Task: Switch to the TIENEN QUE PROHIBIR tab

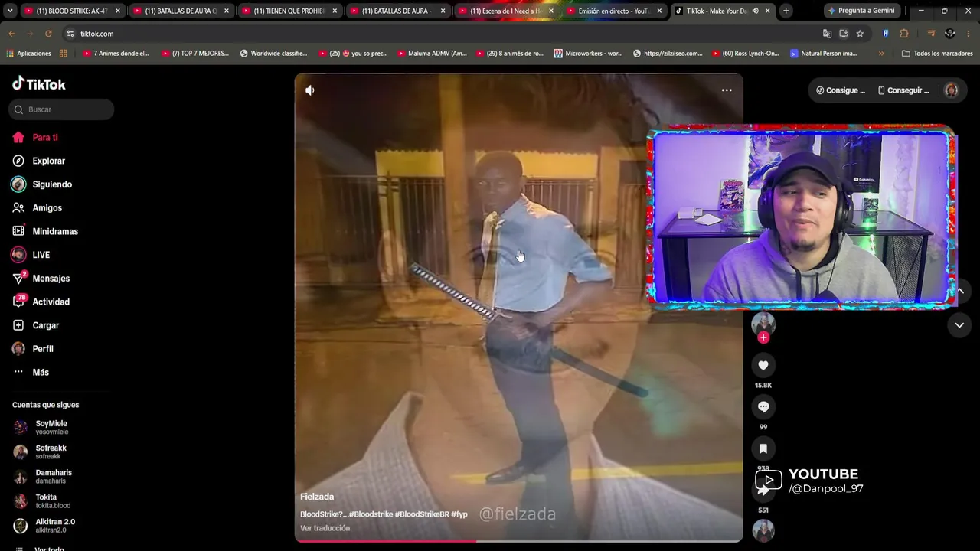Action: pyautogui.click(x=289, y=11)
